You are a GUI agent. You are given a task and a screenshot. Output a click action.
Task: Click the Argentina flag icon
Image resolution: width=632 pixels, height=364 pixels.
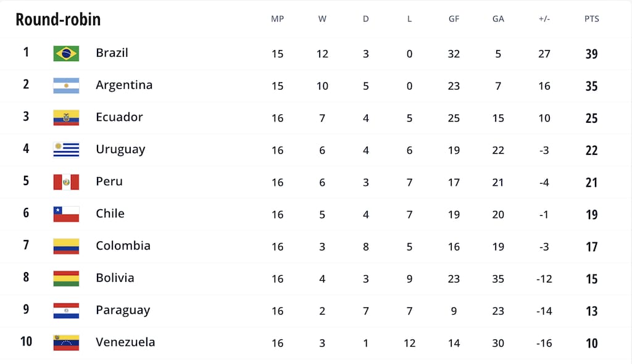[x=66, y=86]
